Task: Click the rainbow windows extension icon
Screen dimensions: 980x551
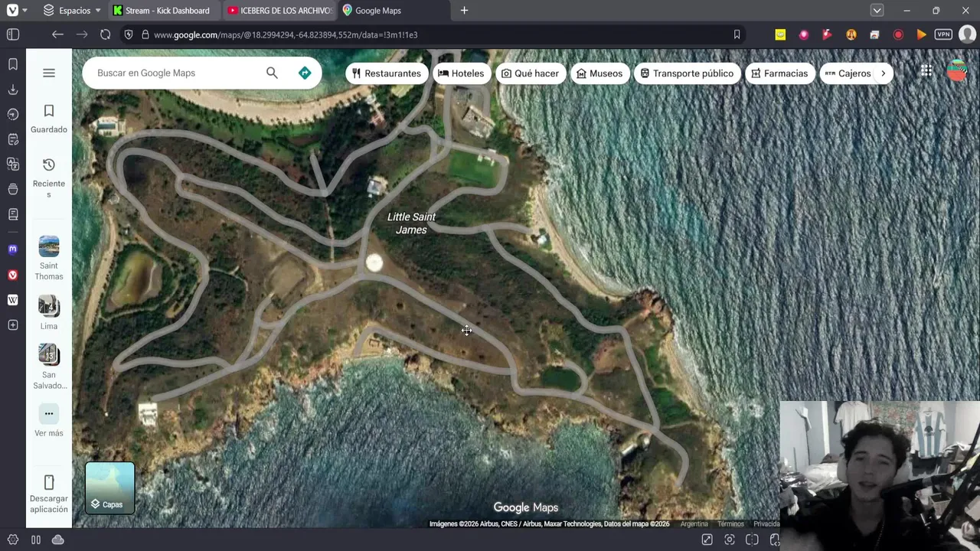Action: pyautogui.click(x=874, y=34)
